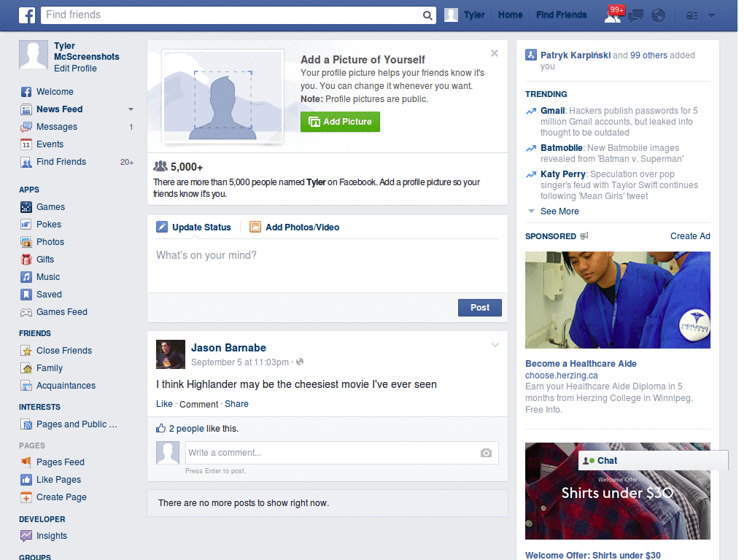Image resolution: width=747 pixels, height=560 pixels.
Task: Open the messages icon in top bar
Action: pos(635,16)
